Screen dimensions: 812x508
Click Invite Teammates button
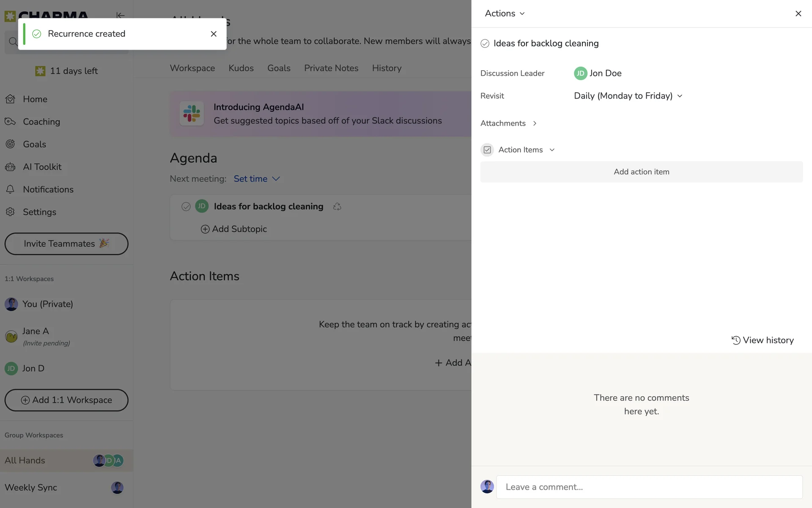(66, 244)
